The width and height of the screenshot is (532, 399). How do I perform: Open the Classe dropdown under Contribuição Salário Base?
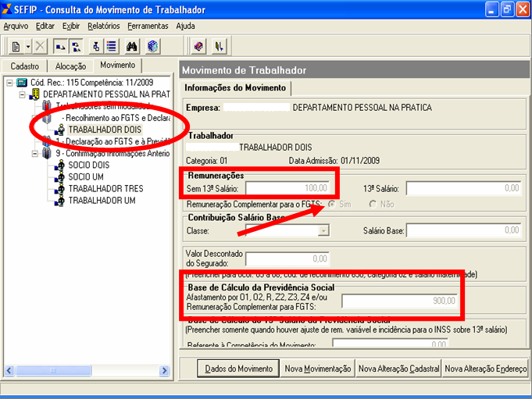[x=323, y=231]
